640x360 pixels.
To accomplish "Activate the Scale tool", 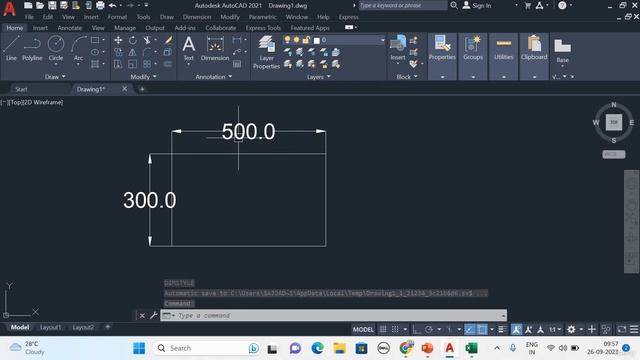I will (x=133, y=64).
